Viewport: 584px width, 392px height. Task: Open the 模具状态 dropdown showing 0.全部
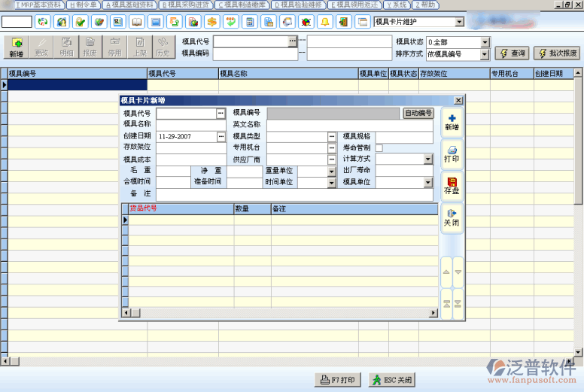click(x=485, y=42)
